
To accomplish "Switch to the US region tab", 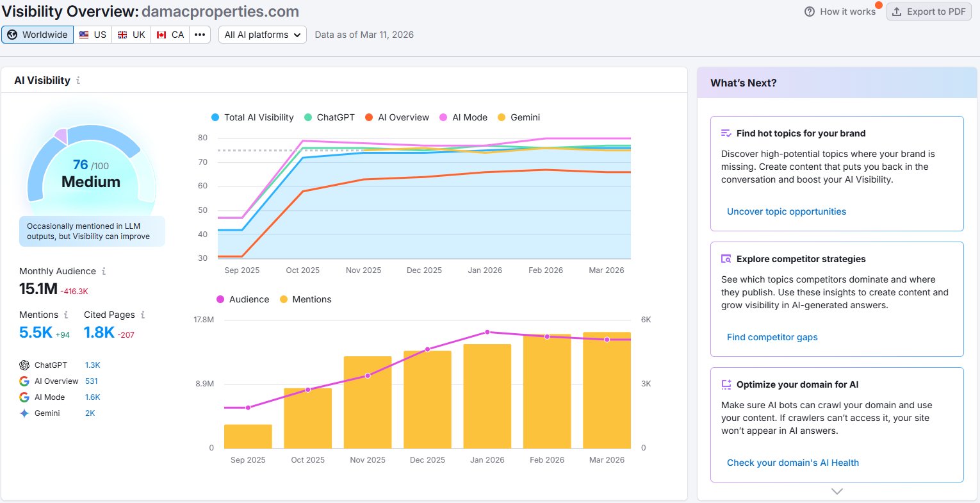I will [93, 35].
